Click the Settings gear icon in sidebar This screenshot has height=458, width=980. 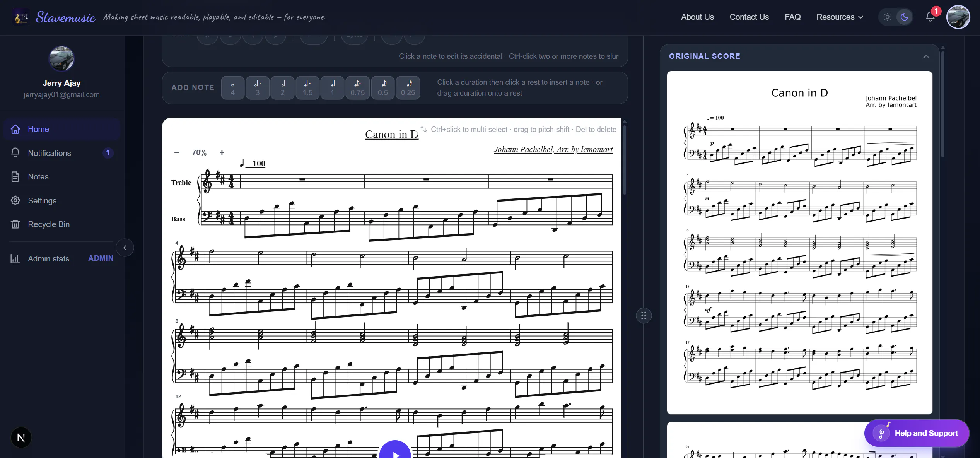click(15, 200)
